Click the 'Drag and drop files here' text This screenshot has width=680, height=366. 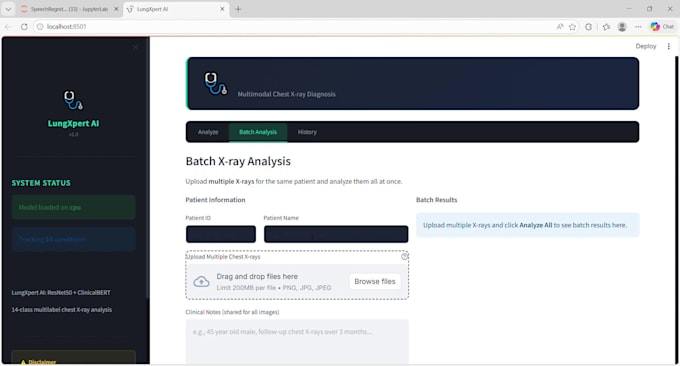click(x=257, y=276)
